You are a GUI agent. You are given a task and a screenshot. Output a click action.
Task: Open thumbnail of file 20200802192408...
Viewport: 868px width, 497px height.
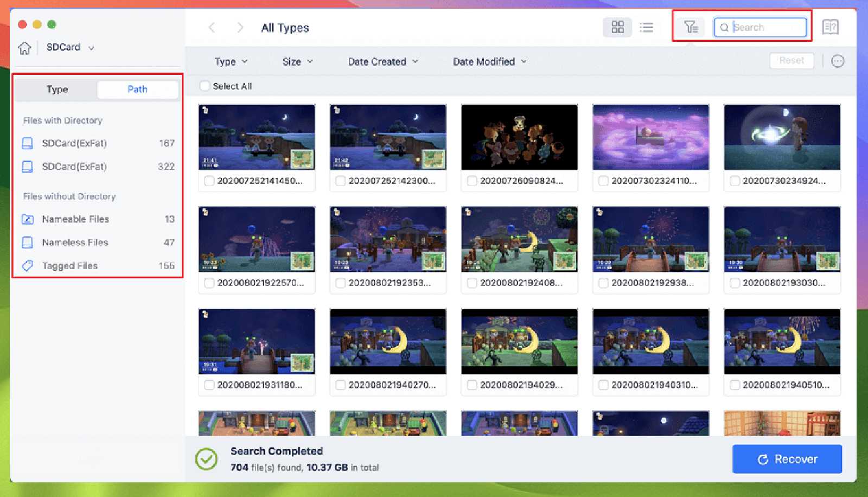point(519,239)
